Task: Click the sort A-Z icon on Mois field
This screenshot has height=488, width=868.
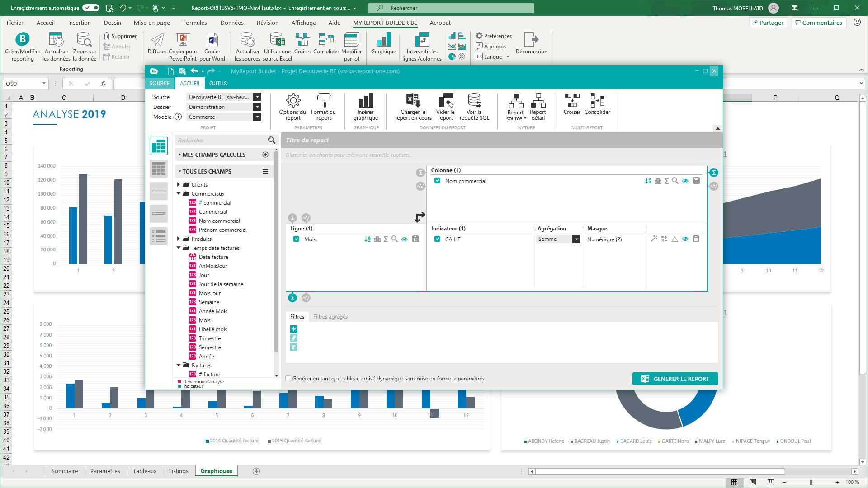Action: 367,239
